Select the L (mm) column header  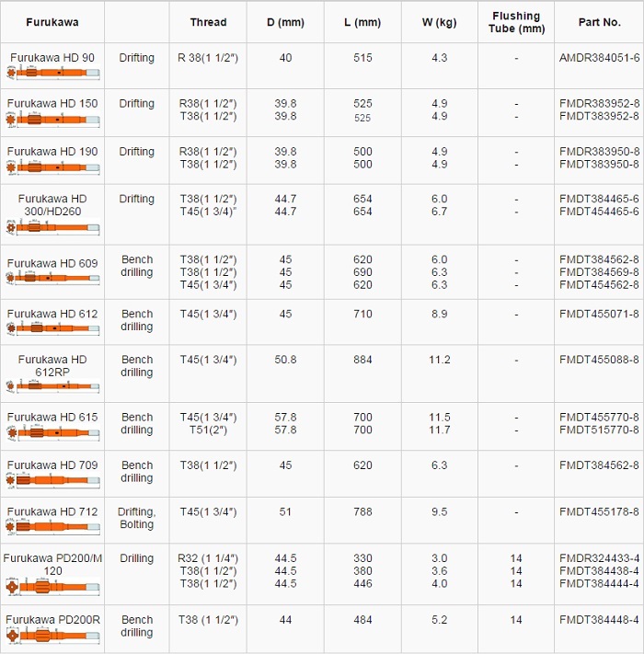[362, 22]
